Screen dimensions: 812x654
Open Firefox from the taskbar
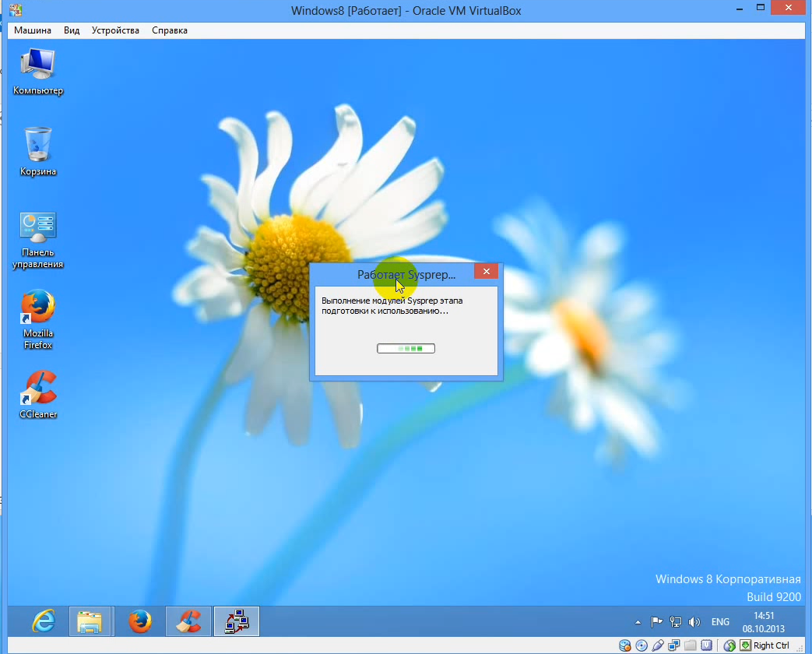(140, 621)
